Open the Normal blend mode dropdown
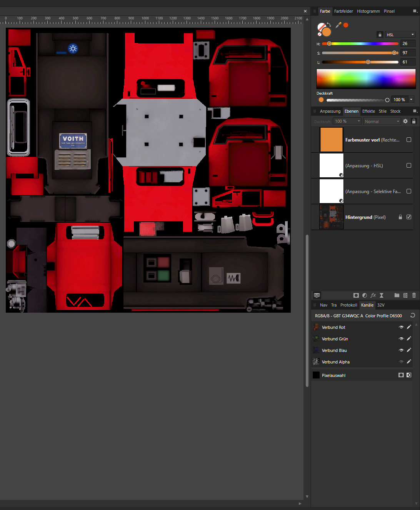The image size is (420, 510). [382, 122]
